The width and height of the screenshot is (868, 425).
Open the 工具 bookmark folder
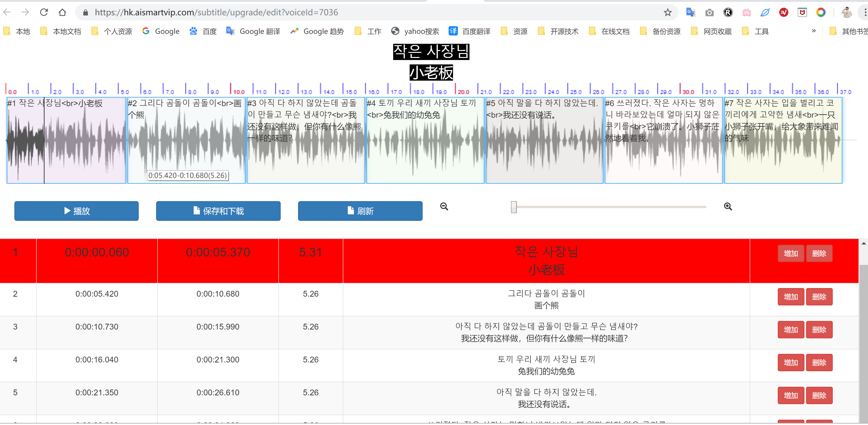pos(755,31)
